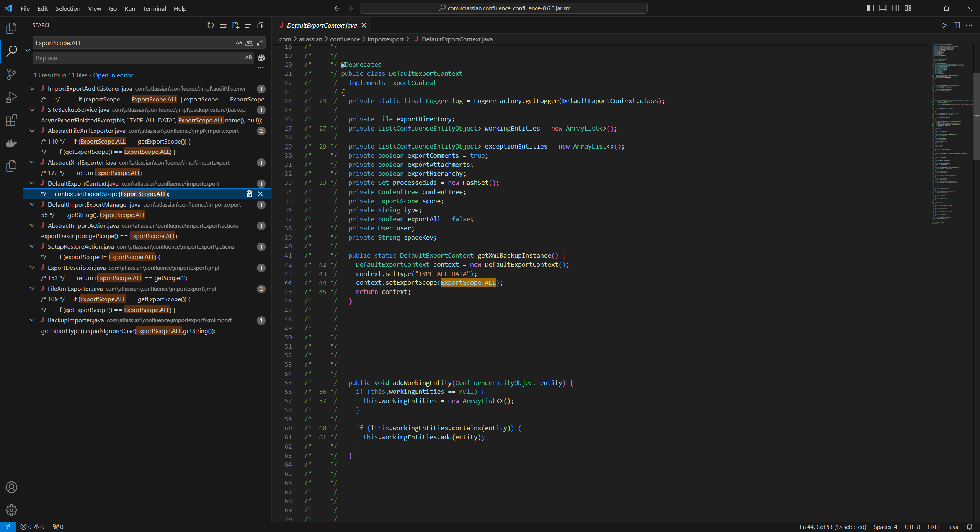Open Source Control view
Viewport: 980px width, 532px height.
[11, 74]
